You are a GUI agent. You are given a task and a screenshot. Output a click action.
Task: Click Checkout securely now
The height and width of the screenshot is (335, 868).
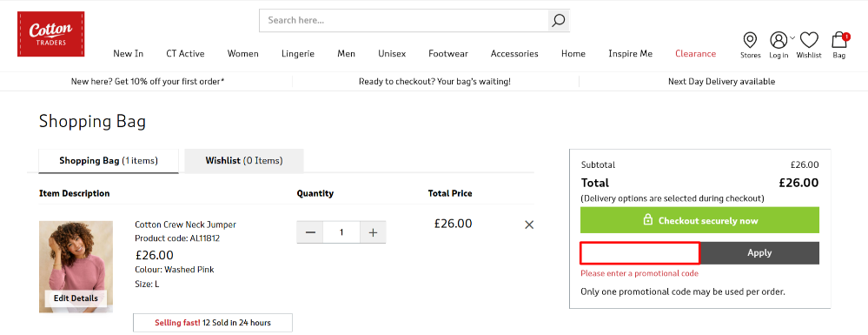pos(699,220)
